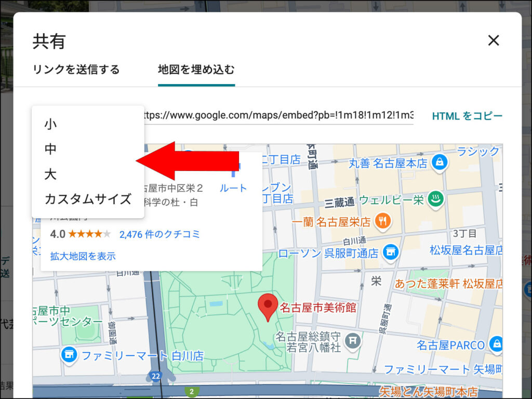The image size is (532, 399).
Task: Open 2,476 件のクチコミ reviews link
Action: click(x=159, y=234)
